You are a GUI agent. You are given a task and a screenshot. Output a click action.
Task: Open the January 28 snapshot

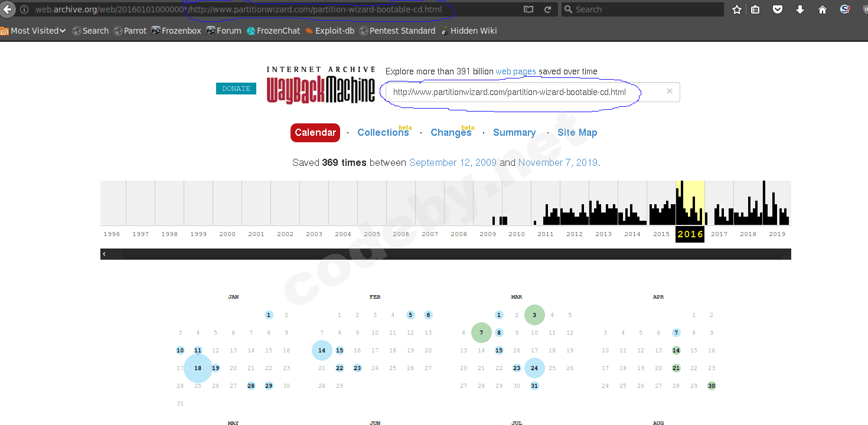(251, 386)
